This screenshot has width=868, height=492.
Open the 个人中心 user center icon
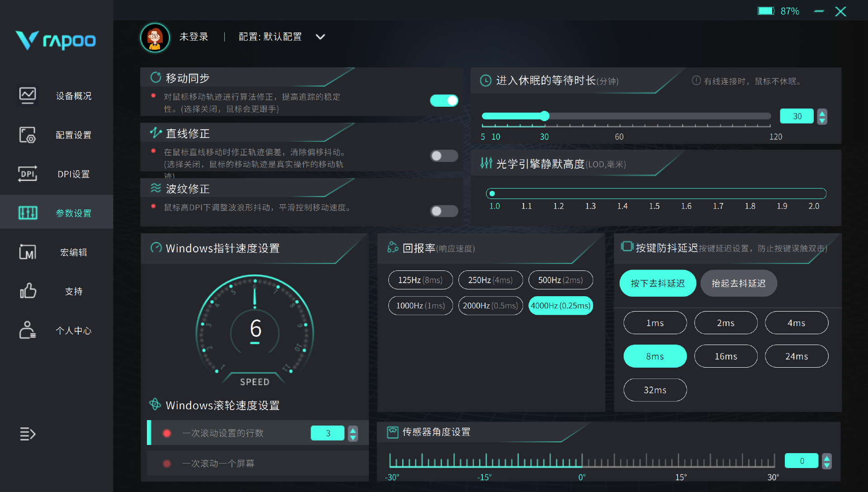click(x=28, y=330)
